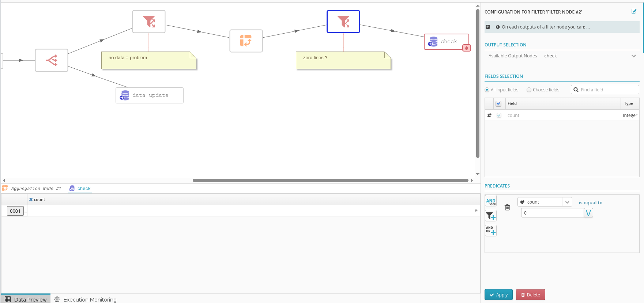Click row number 0001 in preview

point(15,211)
